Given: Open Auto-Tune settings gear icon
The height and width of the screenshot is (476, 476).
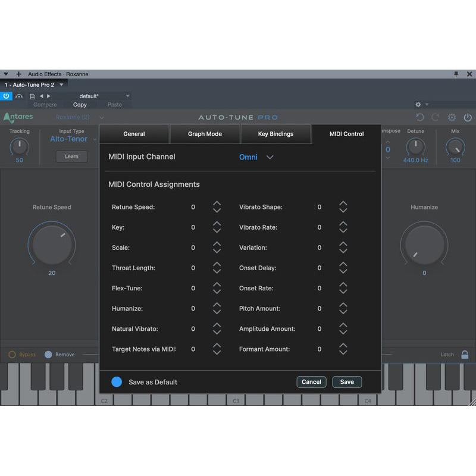Looking at the screenshot, I should (x=452, y=117).
